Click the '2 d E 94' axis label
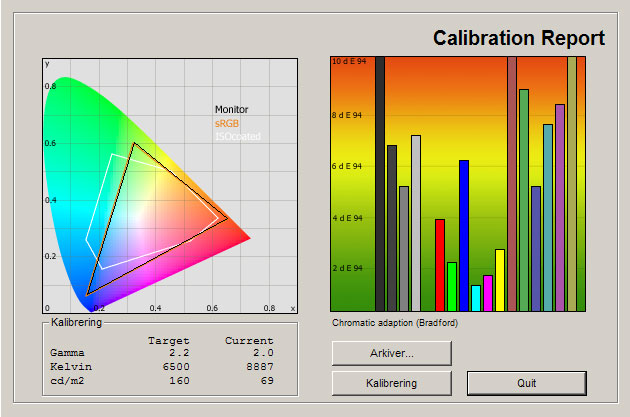Image resolution: width=630 pixels, height=417 pixels. point(347,268)
